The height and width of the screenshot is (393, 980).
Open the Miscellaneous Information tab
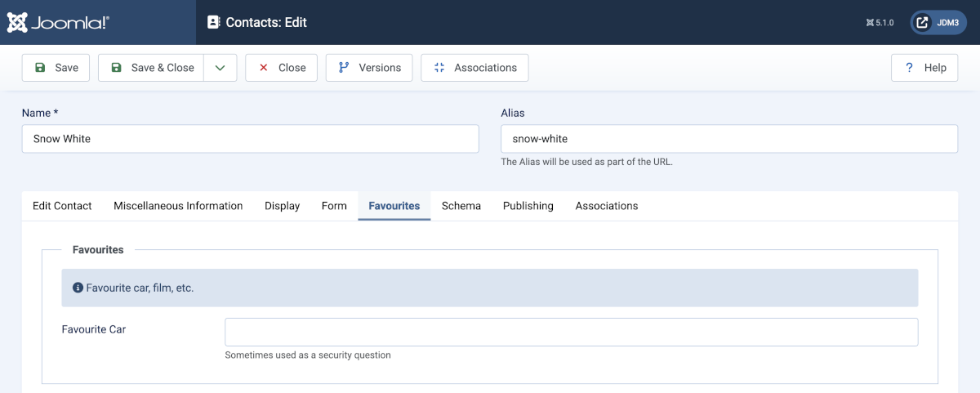click(178, 206)
